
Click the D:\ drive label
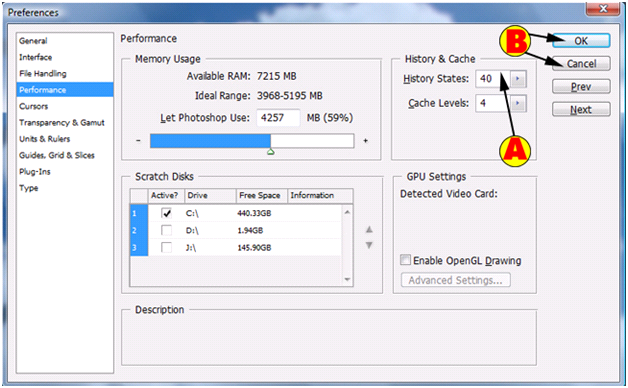(x=192, y=231)
